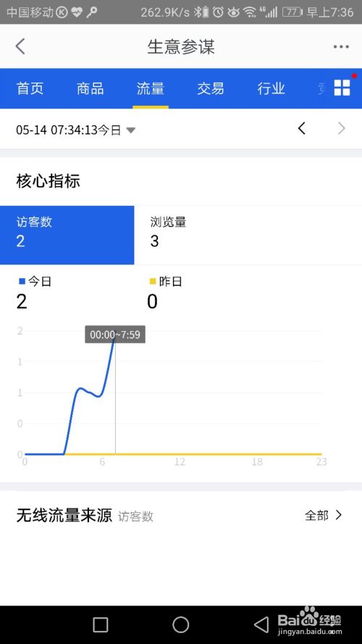Tap the back arrow beside 生意参谋

click(x=20, y=46)
